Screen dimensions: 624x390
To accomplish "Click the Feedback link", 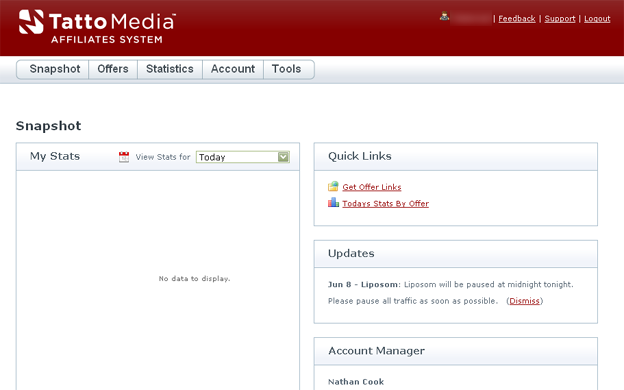I will click(517, 19).
